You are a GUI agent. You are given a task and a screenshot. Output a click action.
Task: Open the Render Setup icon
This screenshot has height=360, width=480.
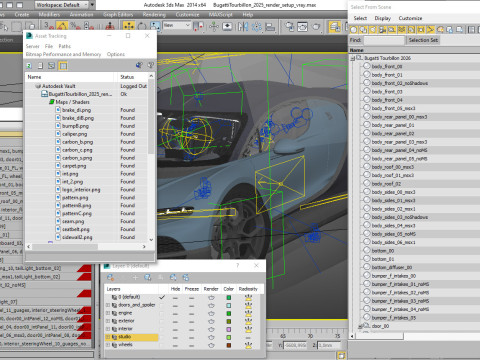[x=289, y=26]
